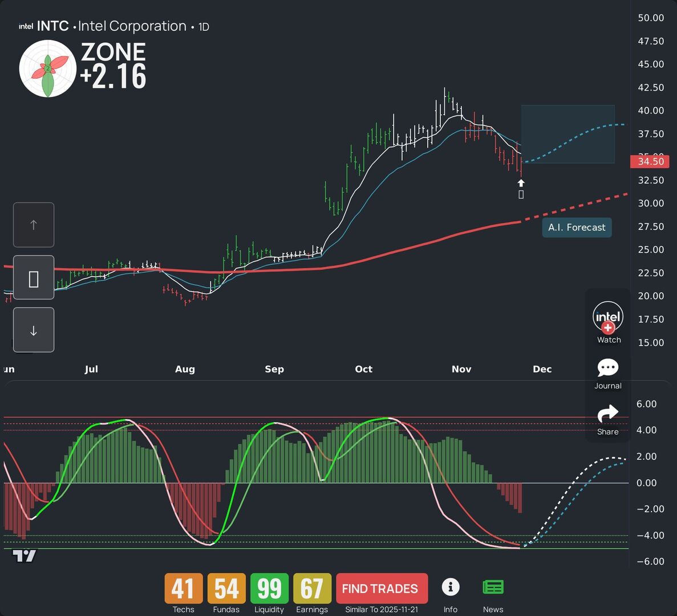Click the Share arrow icon
677x616 pixels.
pyautogui.click(x=608, y=414)
